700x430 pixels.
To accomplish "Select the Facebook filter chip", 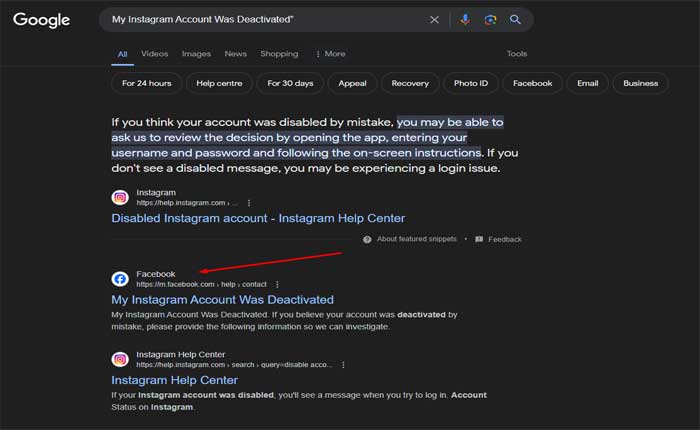I will click(x=532, y=83).
